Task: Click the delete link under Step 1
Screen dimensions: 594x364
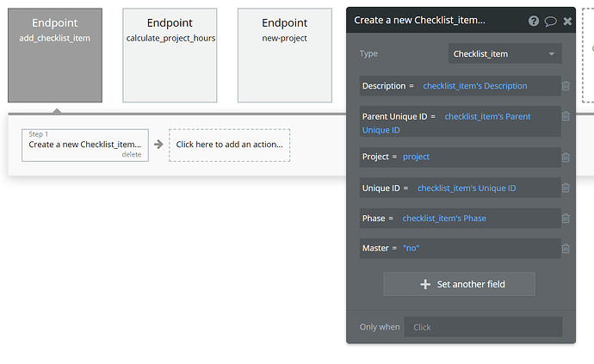Action: click(131, 154)
